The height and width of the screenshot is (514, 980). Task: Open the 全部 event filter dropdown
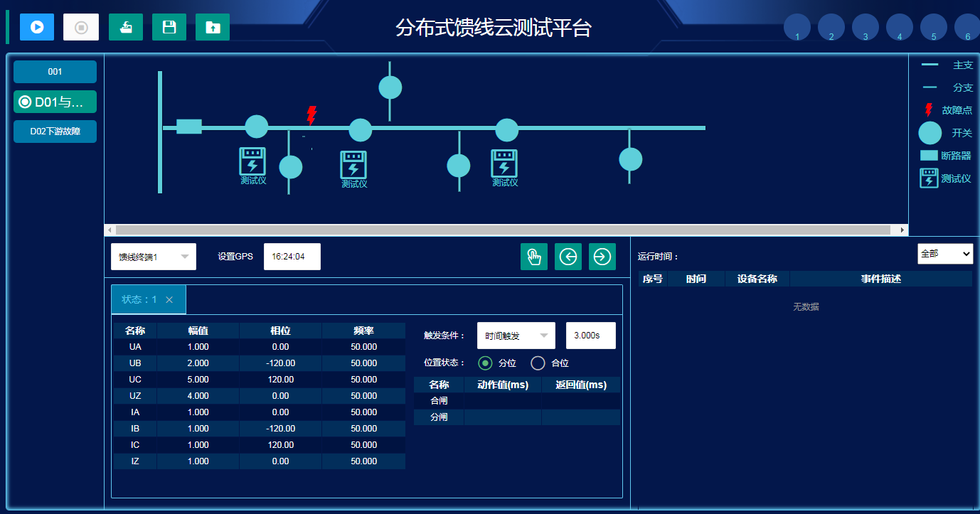[945, 254]
